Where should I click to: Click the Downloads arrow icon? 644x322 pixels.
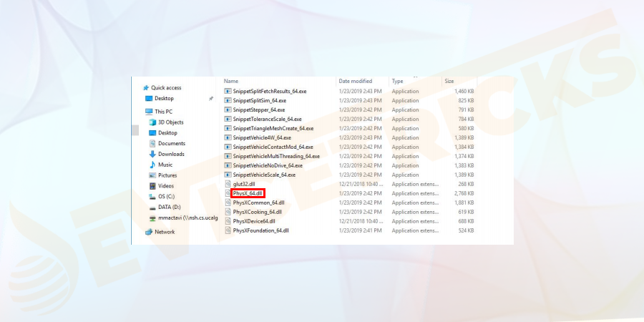point(152,154)
